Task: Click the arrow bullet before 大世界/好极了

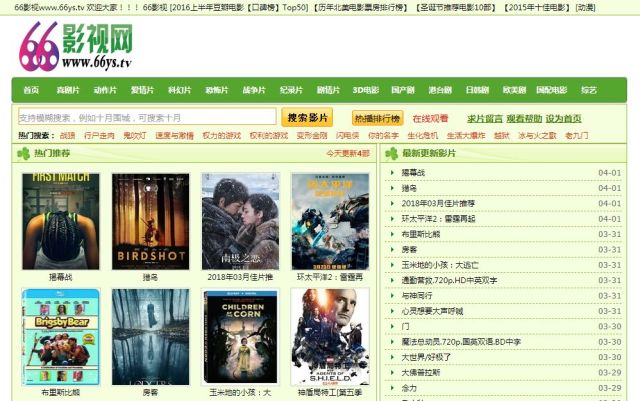Action: pos(392,357)
